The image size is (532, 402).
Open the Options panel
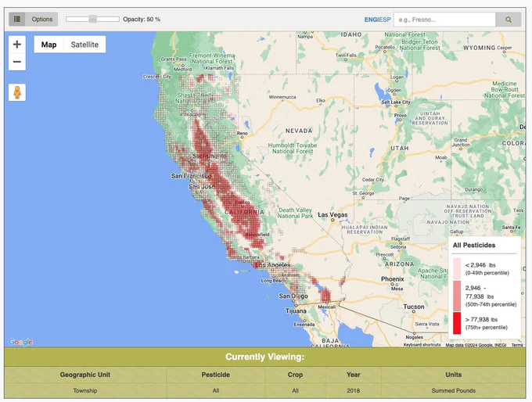(42, 20)
